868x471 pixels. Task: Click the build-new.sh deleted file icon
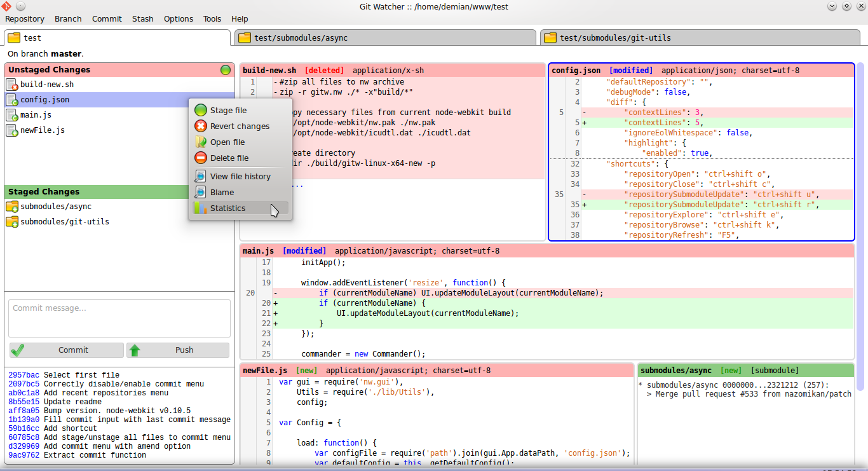(x=12, y=85)
